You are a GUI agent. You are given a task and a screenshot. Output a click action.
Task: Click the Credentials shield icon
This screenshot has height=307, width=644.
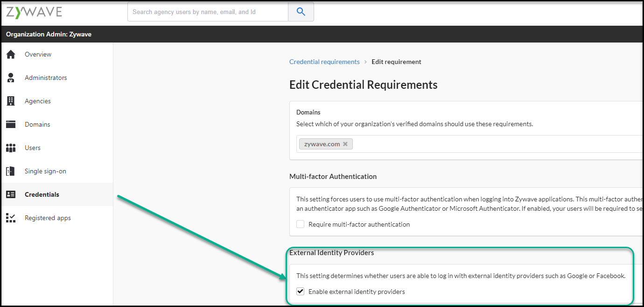[10, 194]
